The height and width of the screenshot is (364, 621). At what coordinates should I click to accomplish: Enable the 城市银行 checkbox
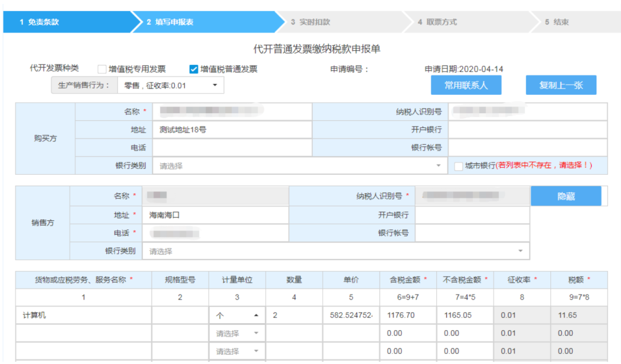[458, 166]
